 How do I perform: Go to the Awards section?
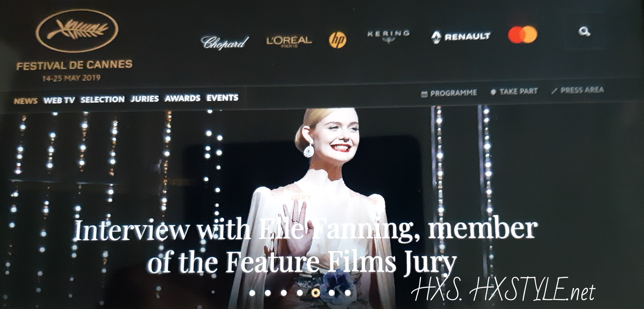pyautogui.click(x=183, y=98)
